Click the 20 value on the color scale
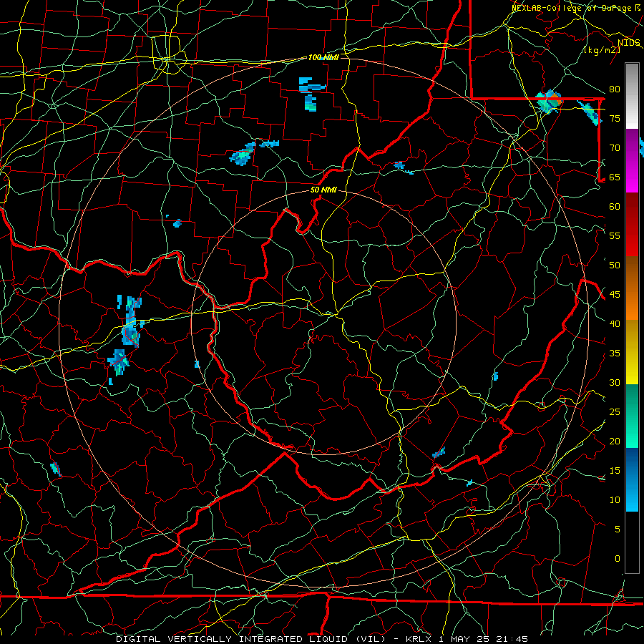This screenshot has width=644, height=644. point(615,441)
